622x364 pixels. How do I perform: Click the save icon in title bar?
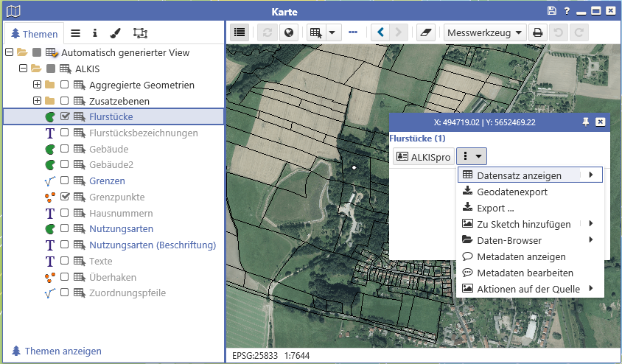coord(552,11)
